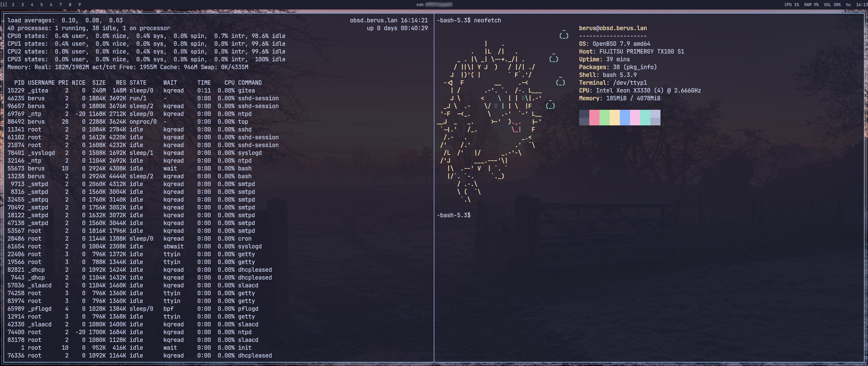Click the PID column header in top

(x=19, y=83)
